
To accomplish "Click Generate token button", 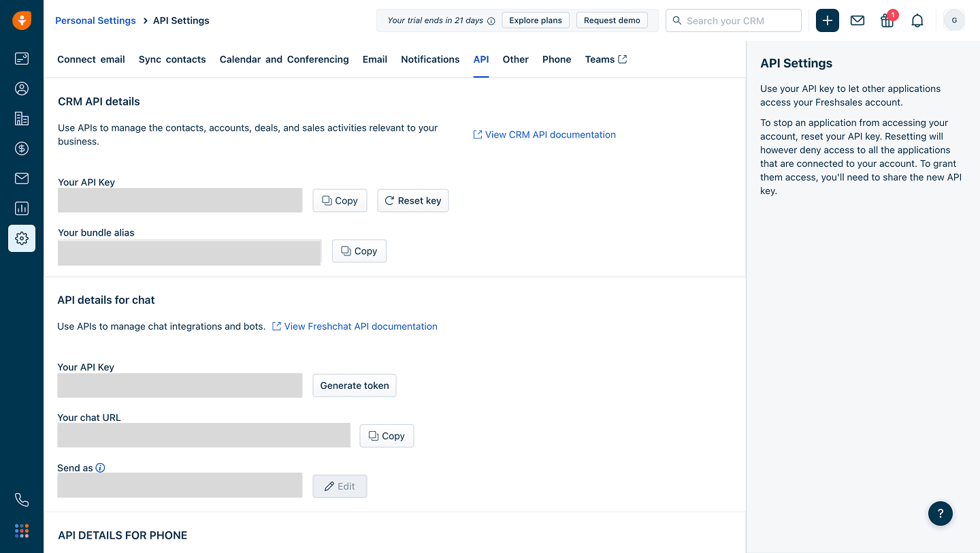I will (x=355, y=385).
